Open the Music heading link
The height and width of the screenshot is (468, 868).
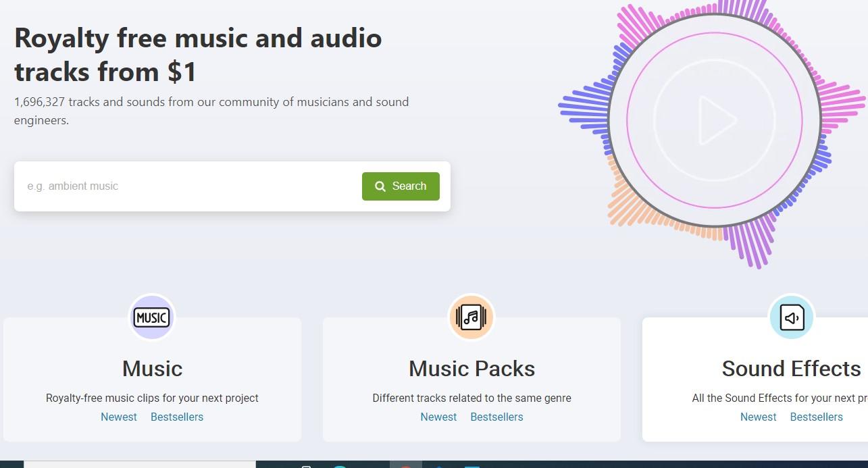tap(152, 369)
